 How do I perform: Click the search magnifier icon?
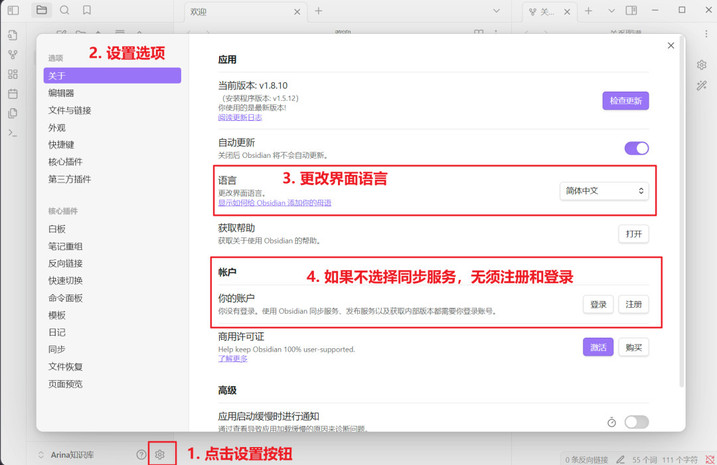[x=65, y=10]
